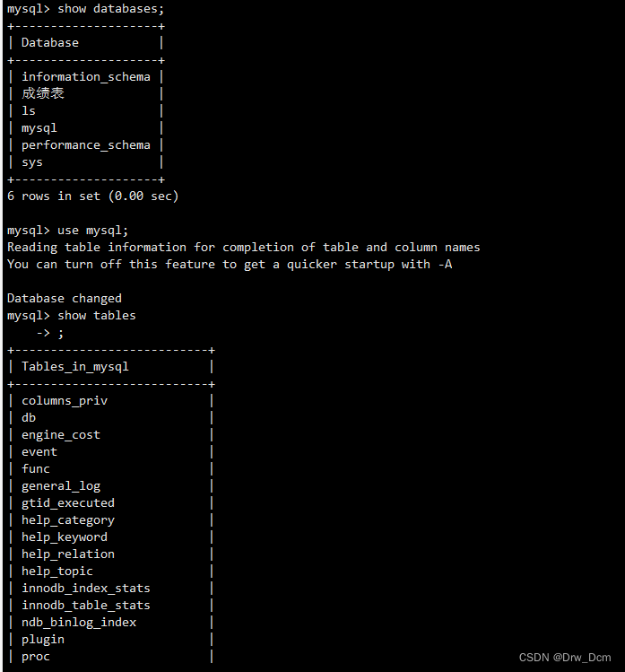
Task: Click the CSDN @Drw_Dcm watermark
Action: click(x=565, y=658)
